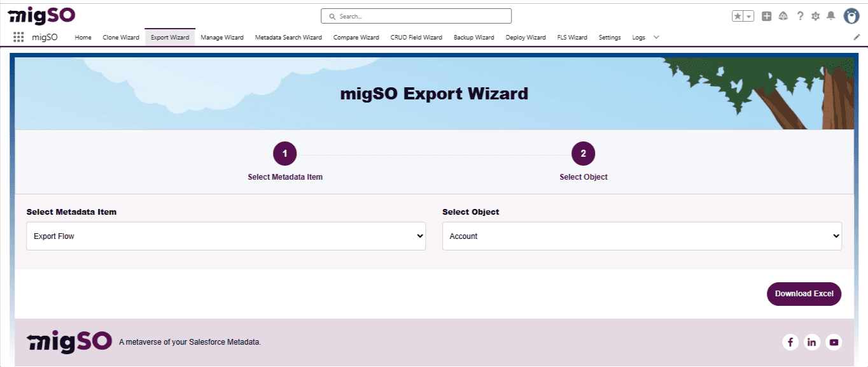Open the Setup gear icon

tap(815, 17)
